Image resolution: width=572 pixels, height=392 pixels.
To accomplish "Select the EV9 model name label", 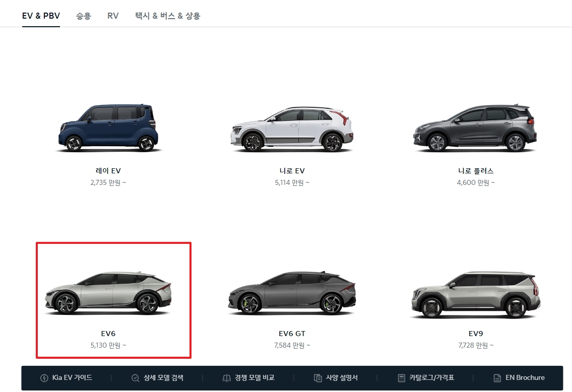I will [475, 333].
